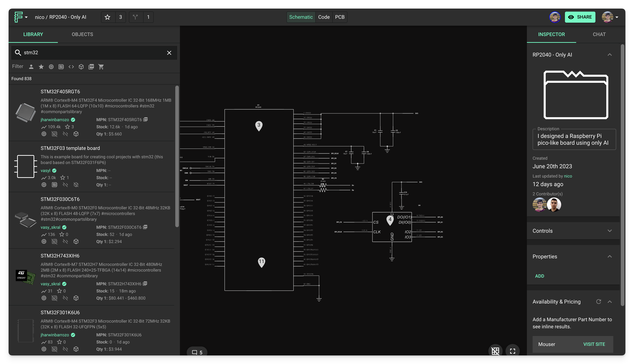Open the CHAT tab
The width and height of the screenshot is (634, 364).
click(599, 34)
